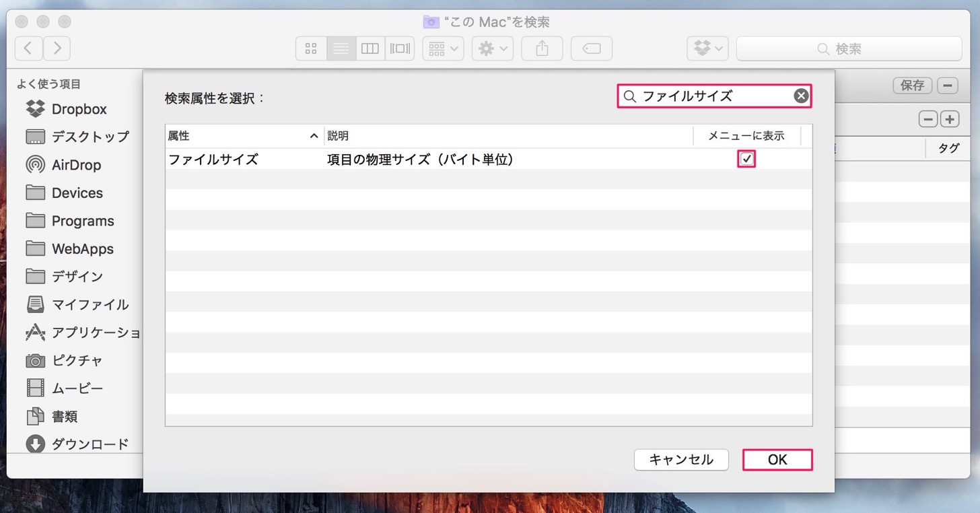The image size is (980, 513).
Task: Click the キャンセル button
Action: (x=681, y=460)
